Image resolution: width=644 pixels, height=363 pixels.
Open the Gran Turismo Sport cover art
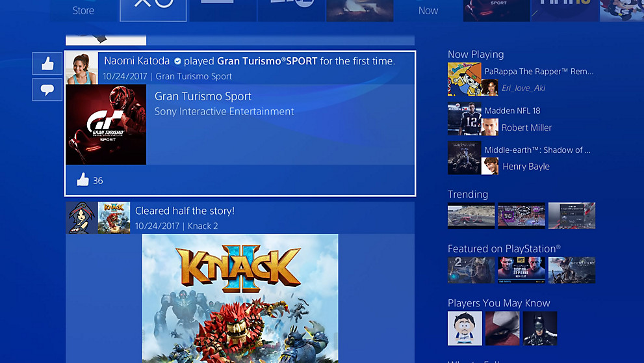106,124
